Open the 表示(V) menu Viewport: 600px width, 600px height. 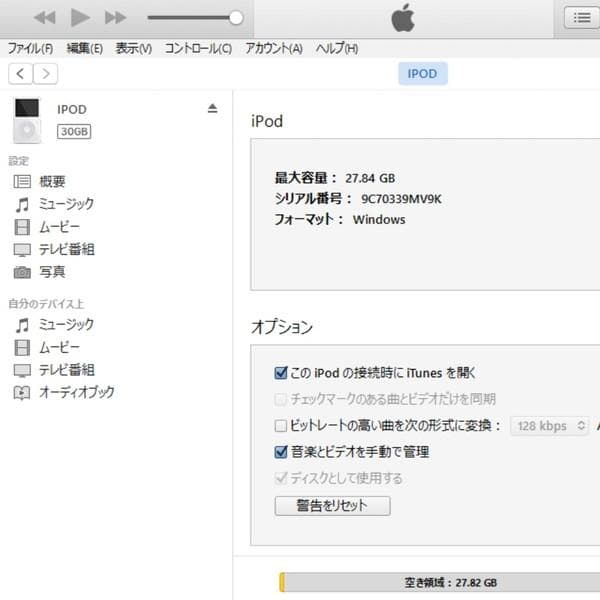[x=134, y=49]
